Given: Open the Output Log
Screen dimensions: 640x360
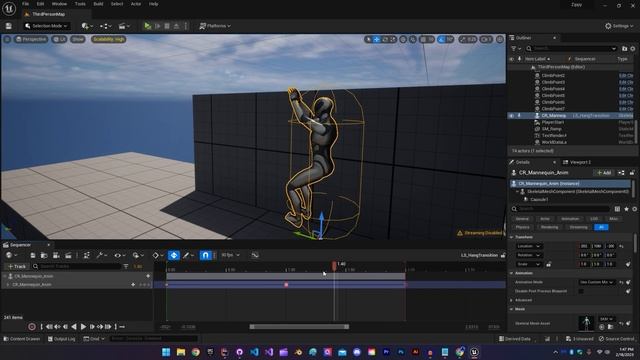Looking at the screenshot, I should click(x=61, y=339).
